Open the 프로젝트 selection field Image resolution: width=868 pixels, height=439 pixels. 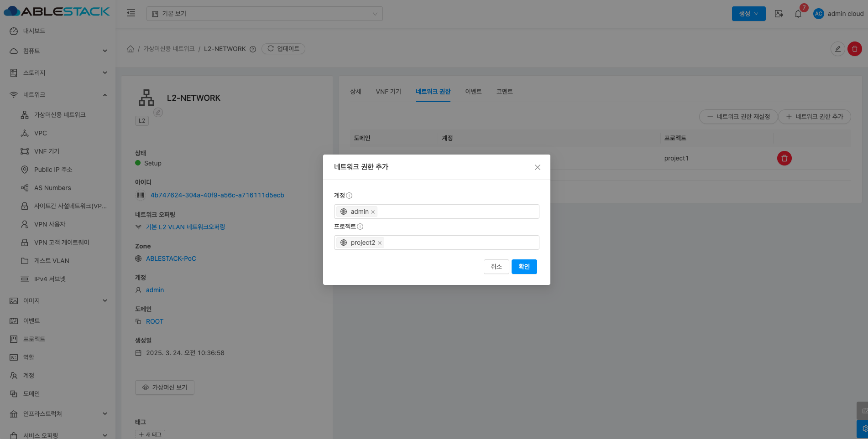click(437, 243)
